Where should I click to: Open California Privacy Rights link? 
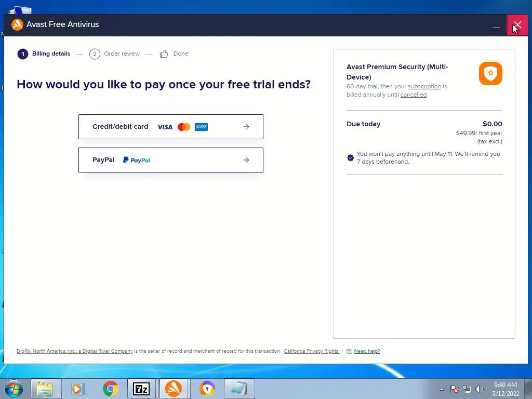click(x=311, y=351)
